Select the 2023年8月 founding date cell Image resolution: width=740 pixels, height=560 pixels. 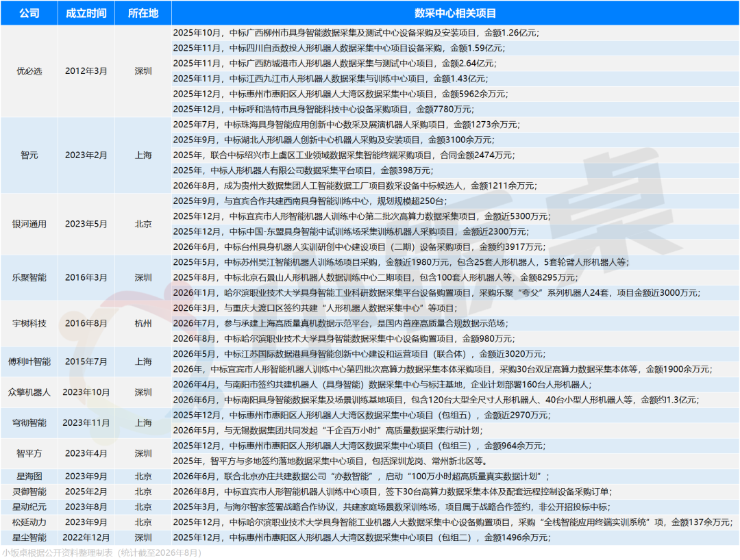(x=86, y=507)
